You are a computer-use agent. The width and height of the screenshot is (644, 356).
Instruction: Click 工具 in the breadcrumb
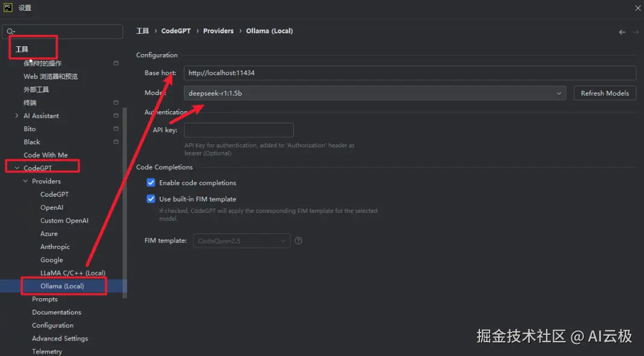142,31
